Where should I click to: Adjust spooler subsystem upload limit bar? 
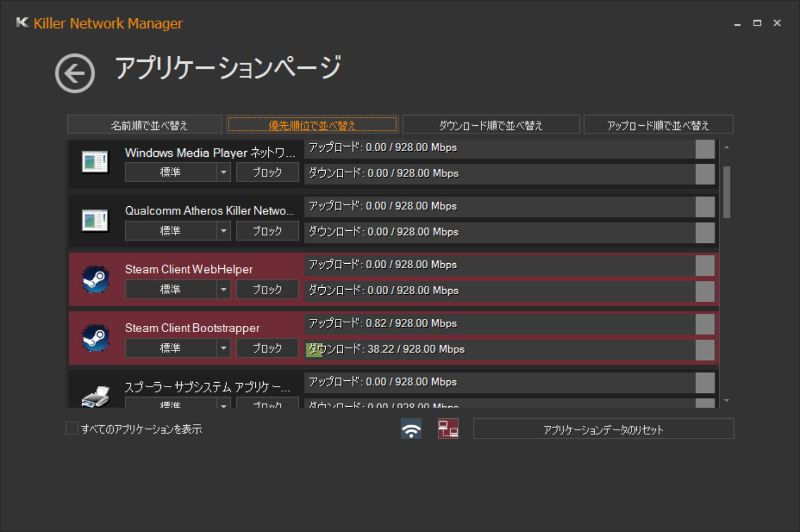510,383
